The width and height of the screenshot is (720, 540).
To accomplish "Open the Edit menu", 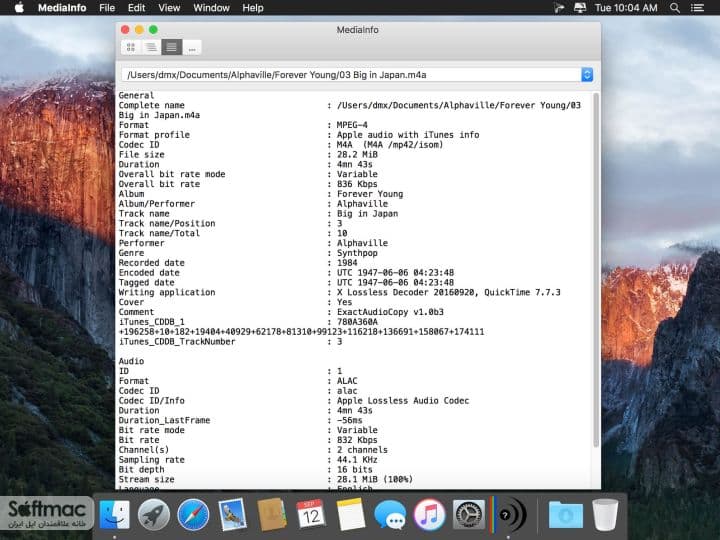I will pos(136,8).
